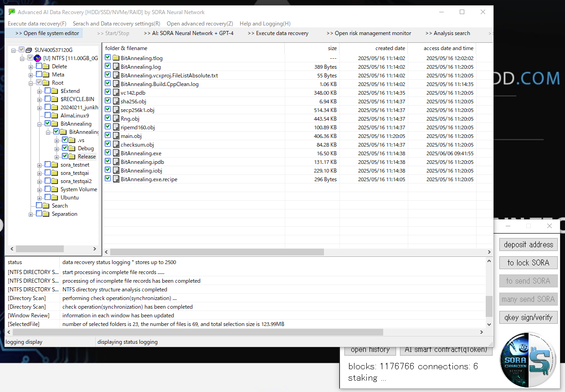Click the open history button
This screenshot has width=565, height=392.
pyautogui.click(x=370, y=350)
